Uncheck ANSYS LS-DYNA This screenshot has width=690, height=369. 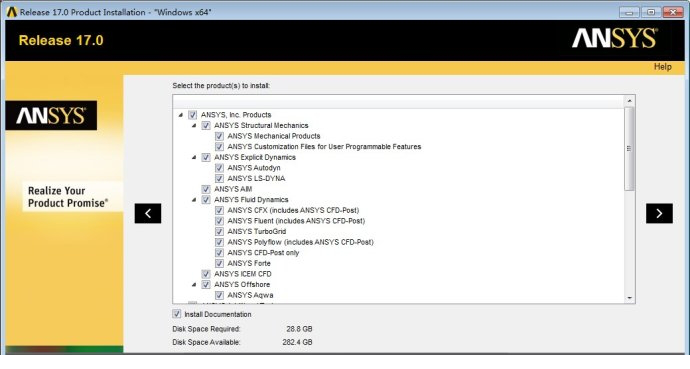click(219, 178)
